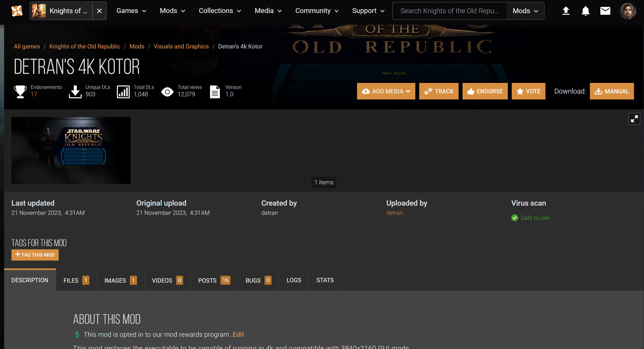The width and height of the screenshot is (644, 349).
Task: Expand the Games menu
Action: (x=131, y=11)
